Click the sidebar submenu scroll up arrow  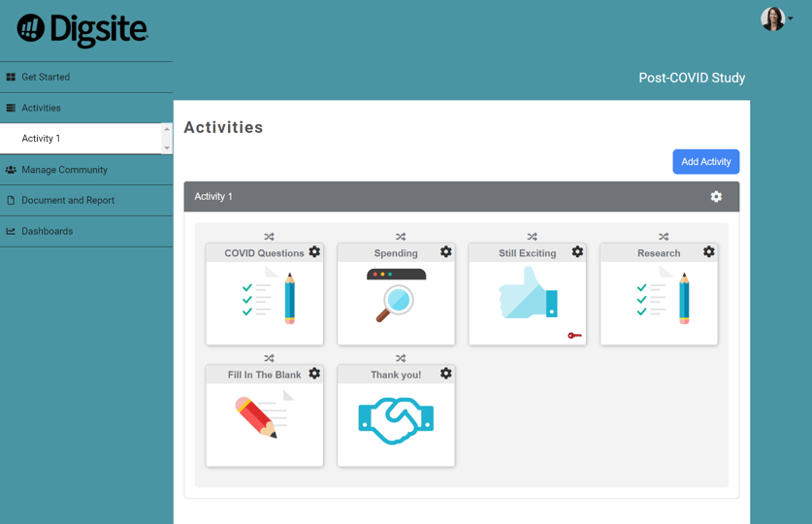[167, 129]
